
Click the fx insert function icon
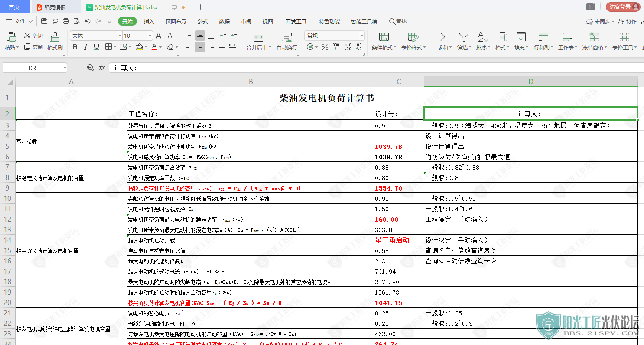pyautogui.click(x=102, y=68)
